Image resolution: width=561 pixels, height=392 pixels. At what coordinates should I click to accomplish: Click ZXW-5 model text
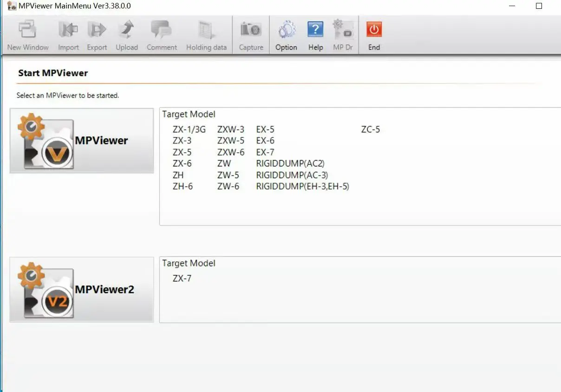pos(231,141)
